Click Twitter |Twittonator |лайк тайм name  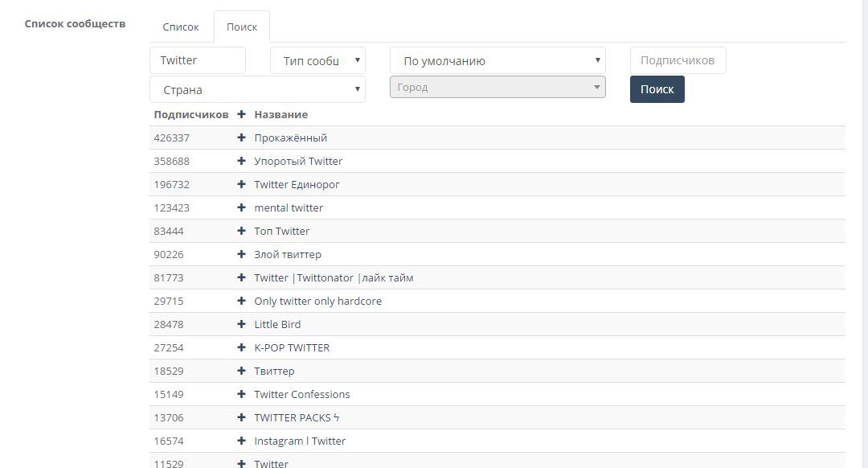pyautogui.click(x=334, y=277)
